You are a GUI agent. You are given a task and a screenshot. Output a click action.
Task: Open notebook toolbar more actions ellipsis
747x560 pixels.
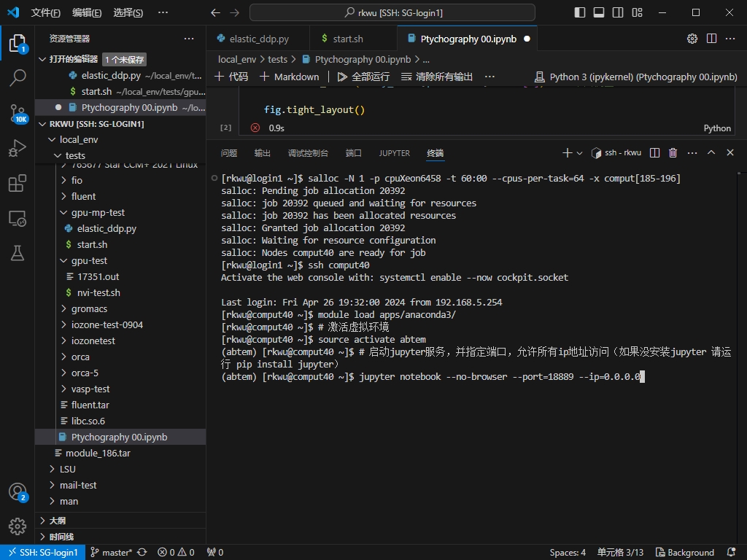pos(489,77)
